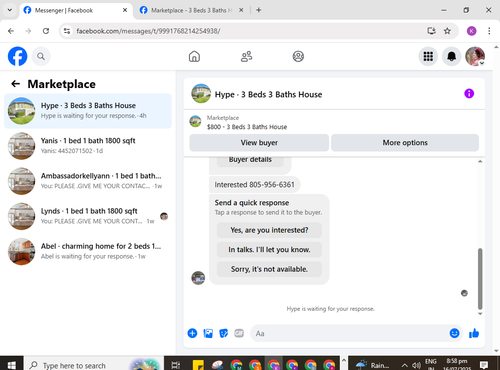Go to the Facebook Home icon
The image size is (500, 370).
(x=194, y=56)
